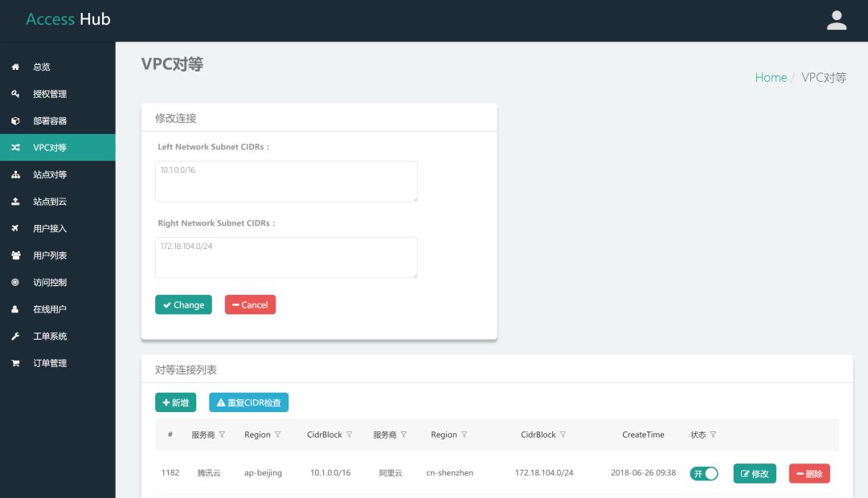Click the wrench icon beside 工单系统
This screenshot has width=868, height=498.
pos(15,336)
